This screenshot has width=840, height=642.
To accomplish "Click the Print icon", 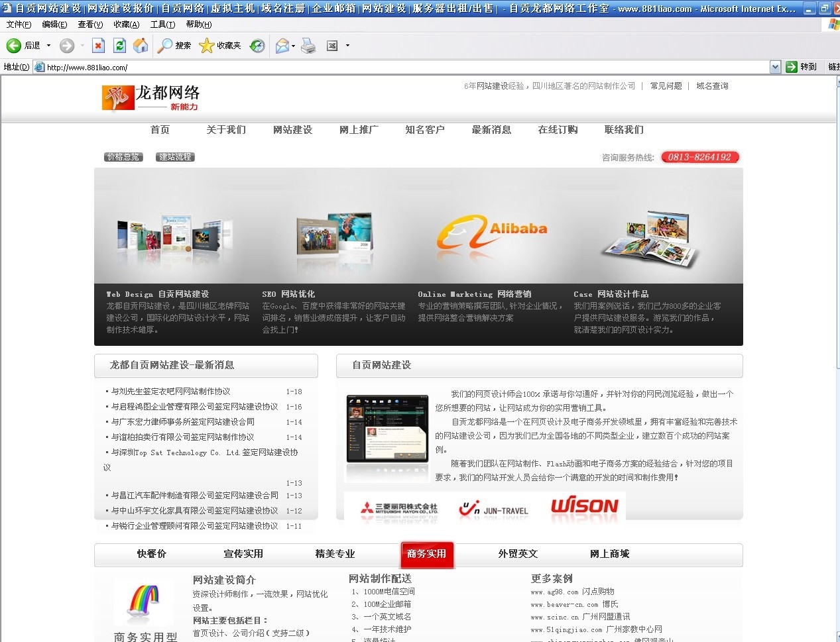I will click(308, 46).
